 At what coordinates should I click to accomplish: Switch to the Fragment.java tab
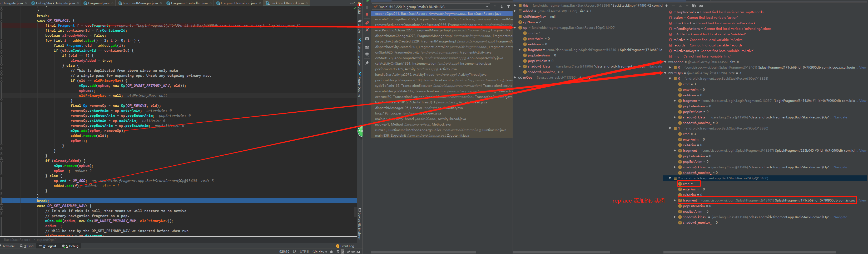click(x=98, y=3)
